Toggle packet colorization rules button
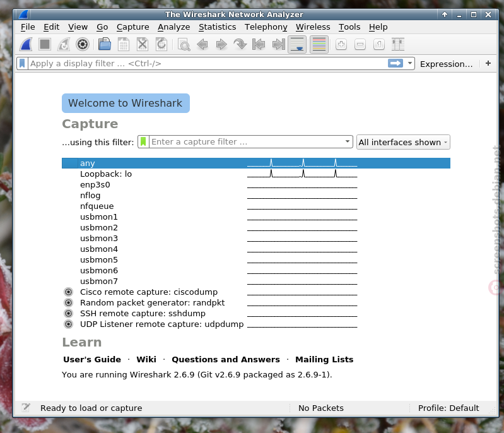Viewport: 504px width, 433px height. click(x=319, y=44)
